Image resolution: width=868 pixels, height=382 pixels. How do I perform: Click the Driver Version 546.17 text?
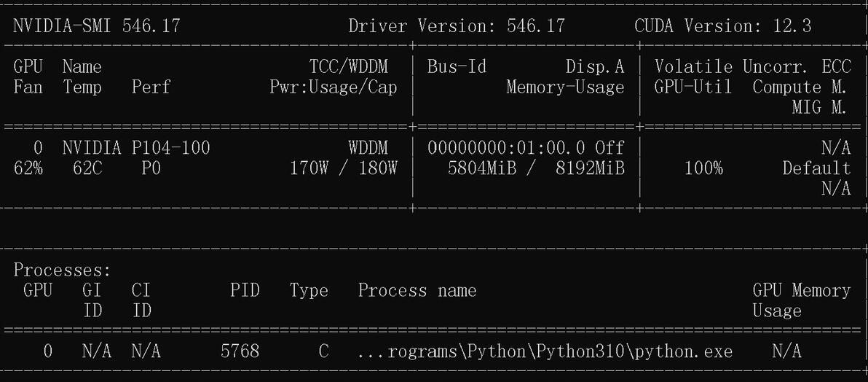457,27
